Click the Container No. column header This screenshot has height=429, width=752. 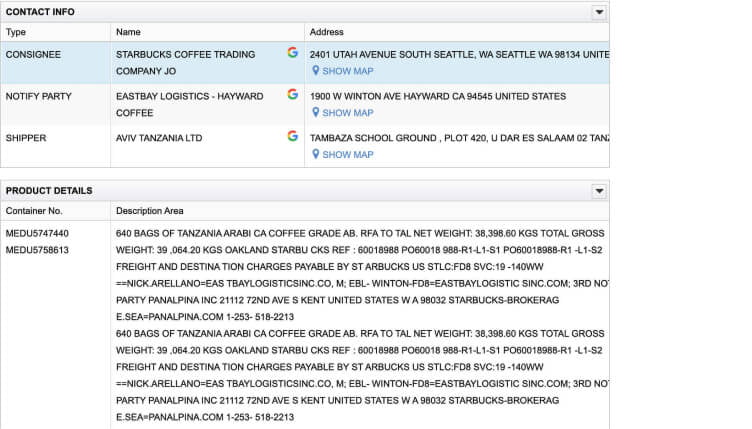(x=34, y=211)
